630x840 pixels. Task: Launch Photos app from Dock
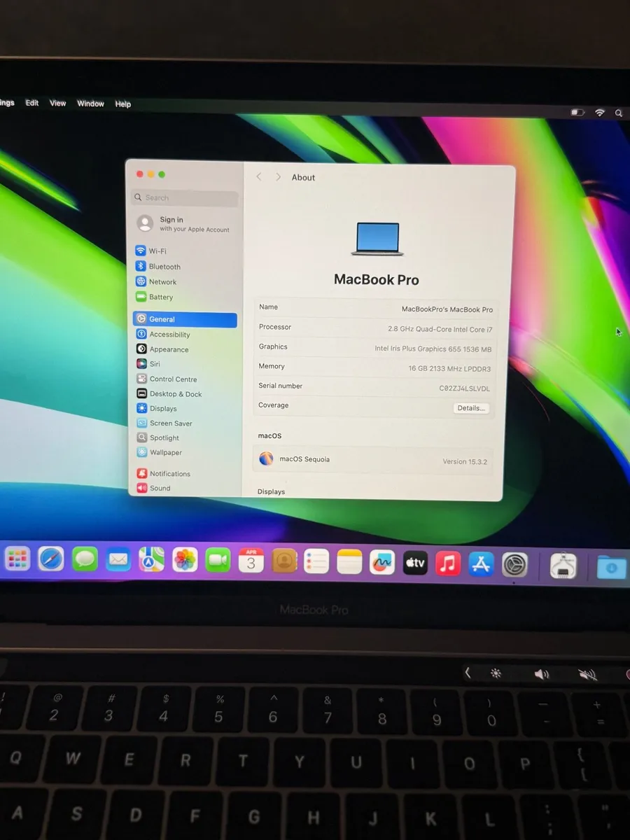click(x=185, y=560)
